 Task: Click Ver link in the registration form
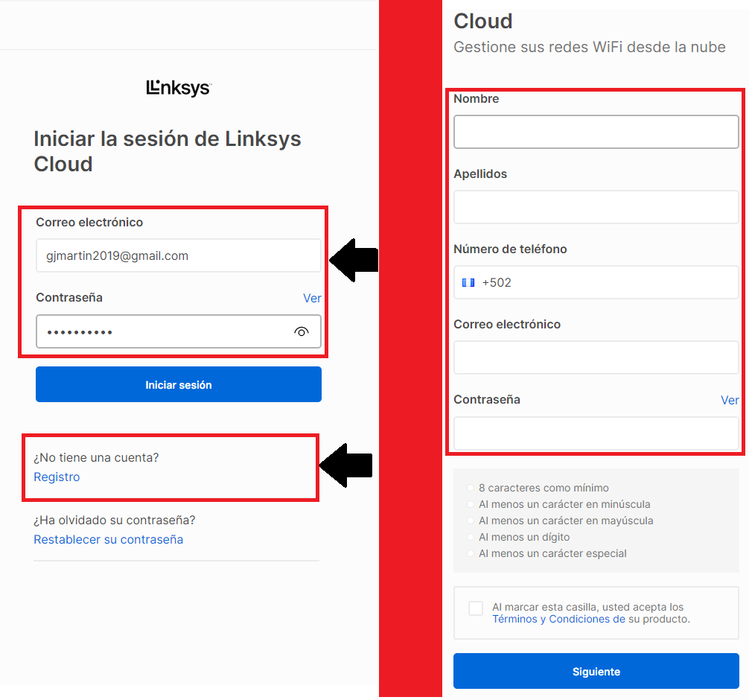click(x=730, y=400)
